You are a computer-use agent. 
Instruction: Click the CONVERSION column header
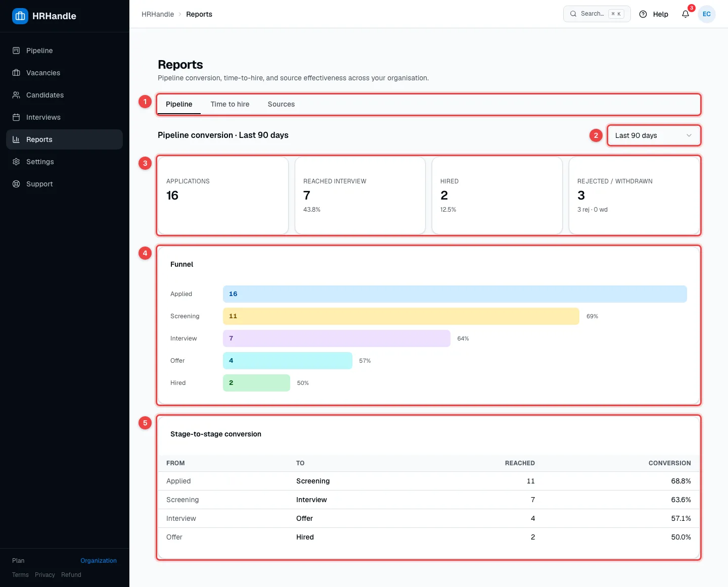(x=669, y=463)
